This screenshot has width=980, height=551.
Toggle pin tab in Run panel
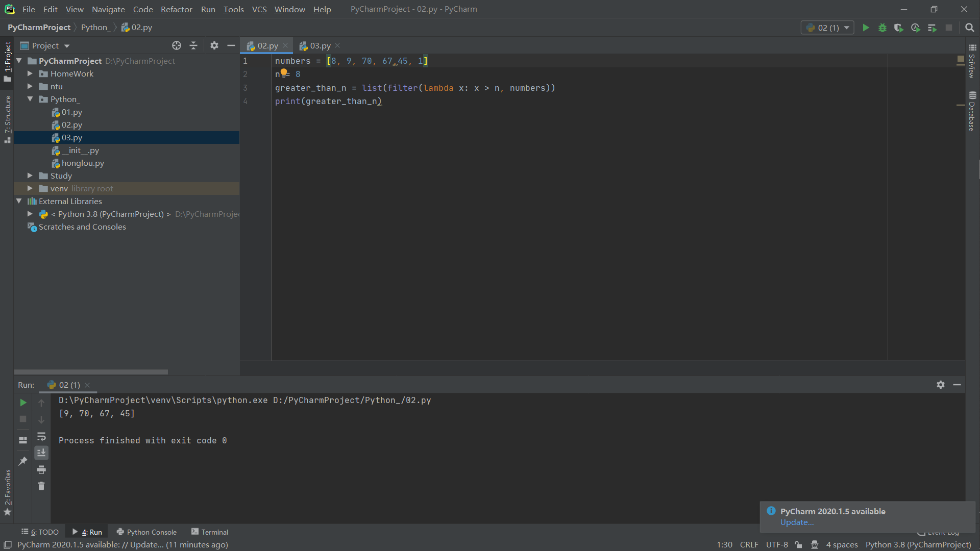[23, 461]
